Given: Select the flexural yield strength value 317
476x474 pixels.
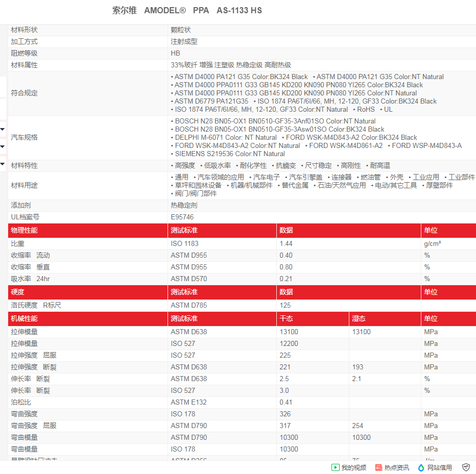Looking at the screenshot, I should point(285,426).
